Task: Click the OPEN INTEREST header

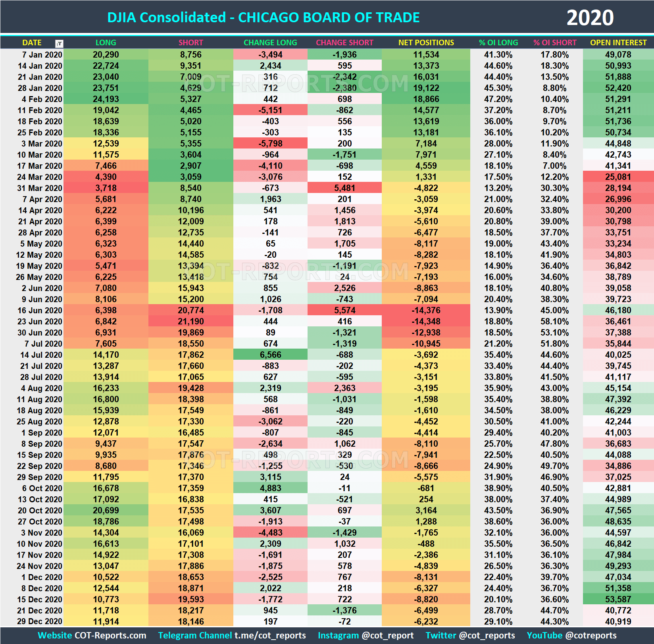Action: click(618, 42)
